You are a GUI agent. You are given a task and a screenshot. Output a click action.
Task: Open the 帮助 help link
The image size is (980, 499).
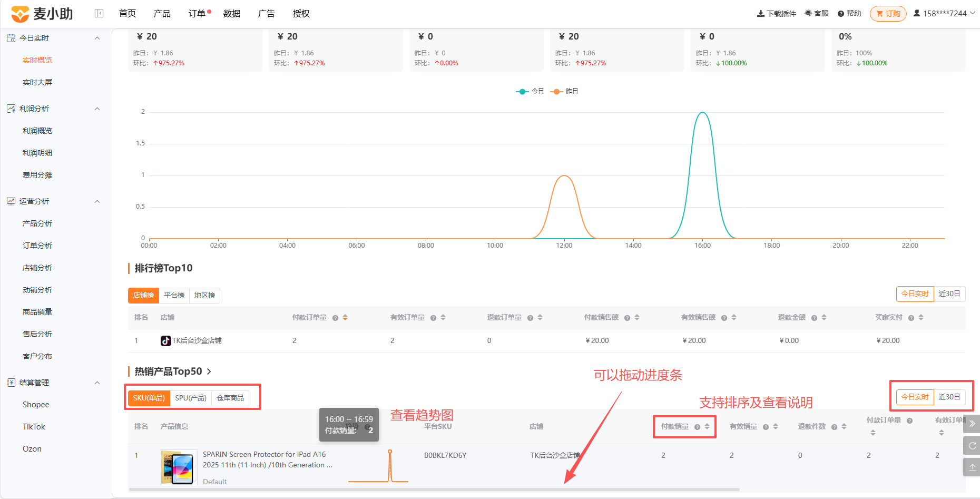[849, 13]
